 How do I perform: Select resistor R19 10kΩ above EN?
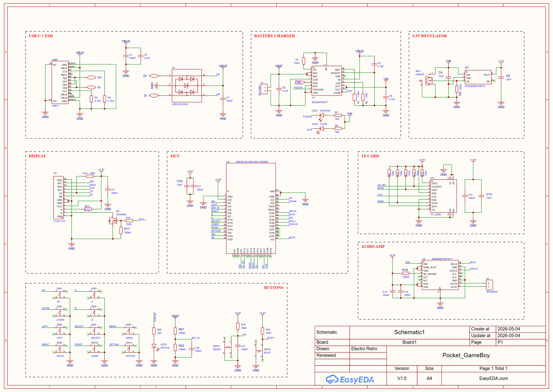click(238, 326)
